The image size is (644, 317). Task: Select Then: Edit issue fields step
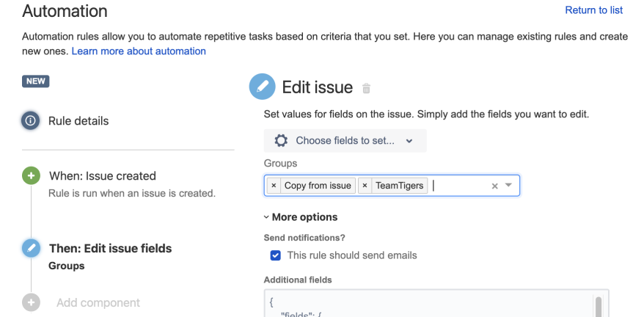click(110, 248)
